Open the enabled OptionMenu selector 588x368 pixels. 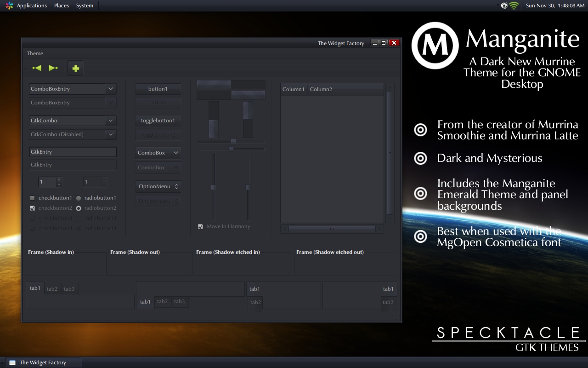point(158,186)
